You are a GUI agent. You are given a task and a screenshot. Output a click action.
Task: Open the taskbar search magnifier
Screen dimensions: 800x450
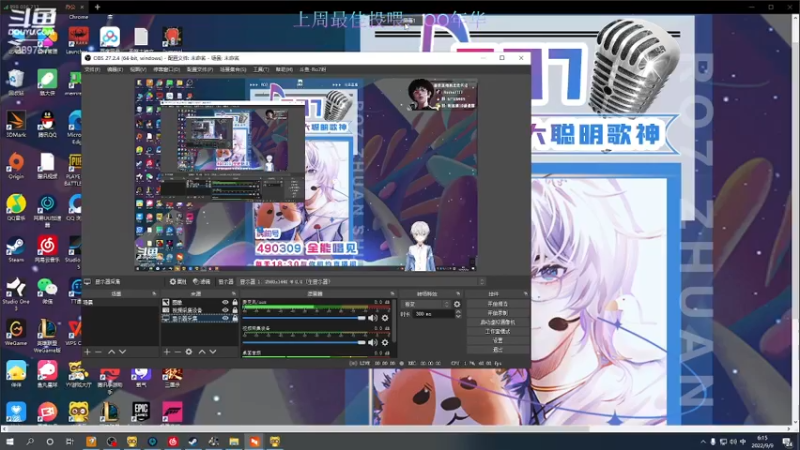tap(30, 441)
